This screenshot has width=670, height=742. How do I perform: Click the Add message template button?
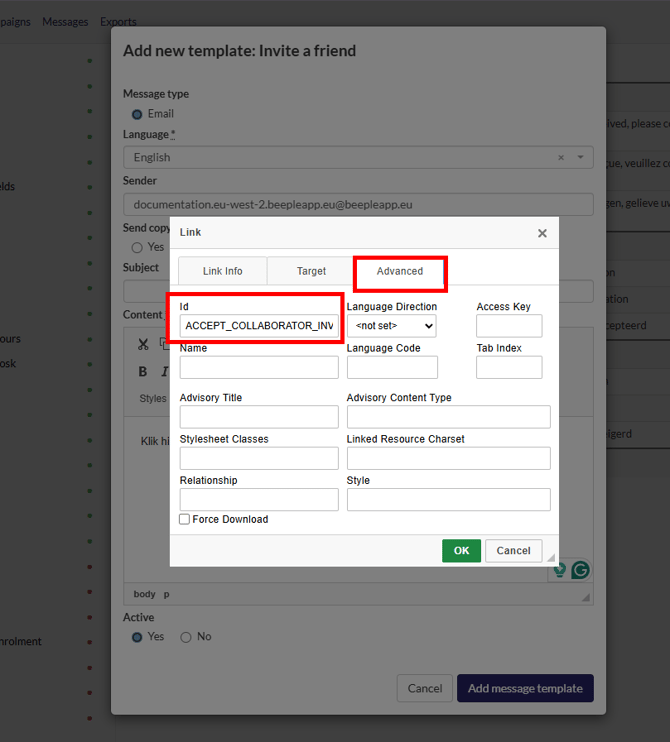[525, 688]
